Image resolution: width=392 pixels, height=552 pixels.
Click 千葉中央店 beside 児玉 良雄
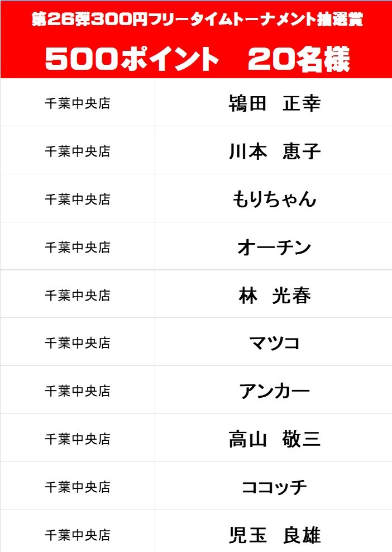point(78,535)
